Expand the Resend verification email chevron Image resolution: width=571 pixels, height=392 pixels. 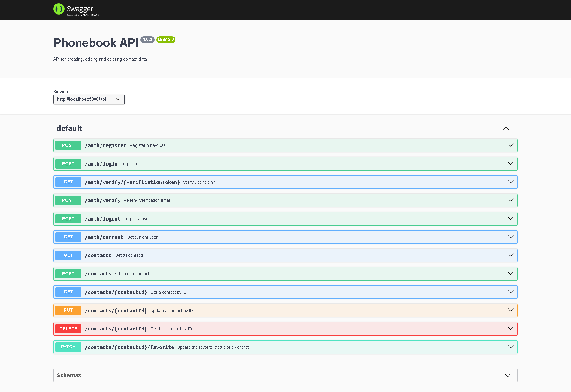[510, 200]
